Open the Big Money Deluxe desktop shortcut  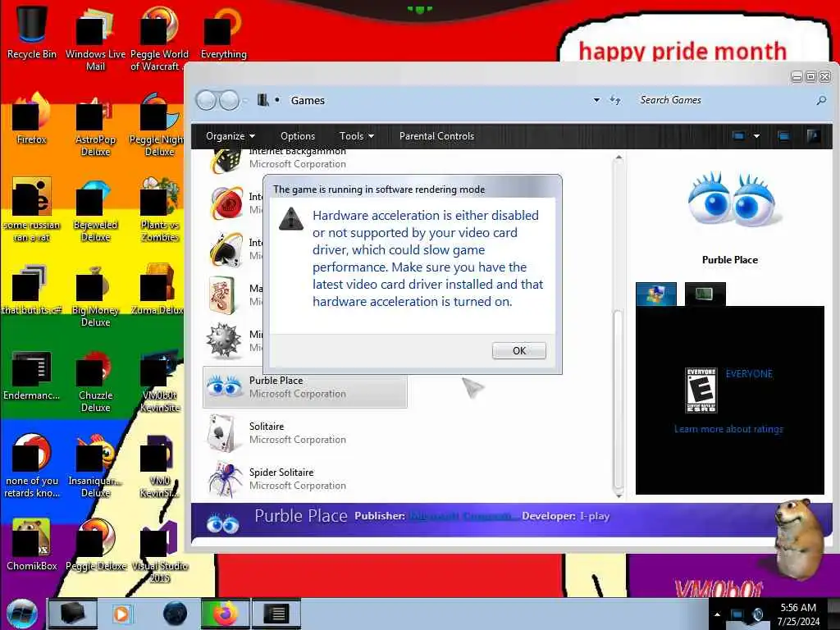95,295
